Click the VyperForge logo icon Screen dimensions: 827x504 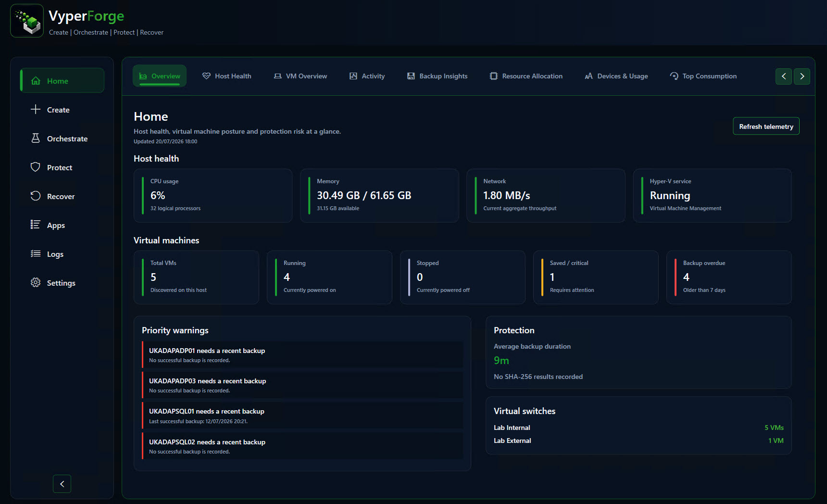(27, 21)
